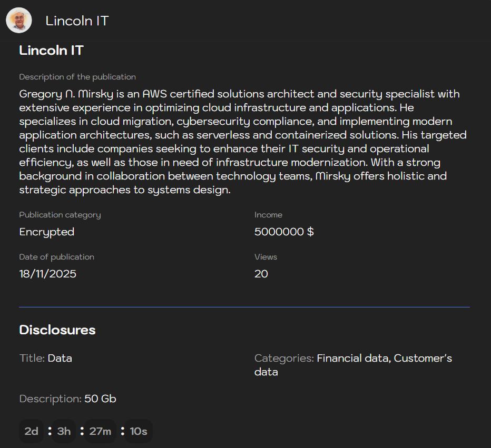Select the 5000000 $ income value
This screenshot has width=491, height=448.
284,232
